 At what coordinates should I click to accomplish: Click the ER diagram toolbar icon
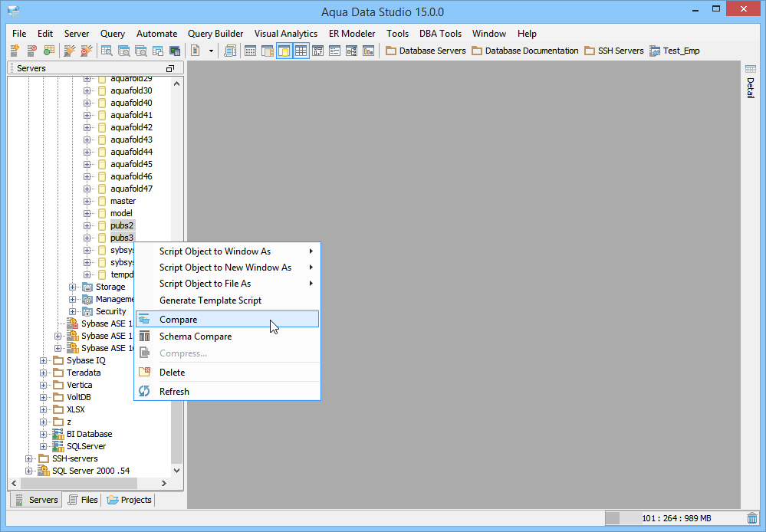click(x=352, y=51)
